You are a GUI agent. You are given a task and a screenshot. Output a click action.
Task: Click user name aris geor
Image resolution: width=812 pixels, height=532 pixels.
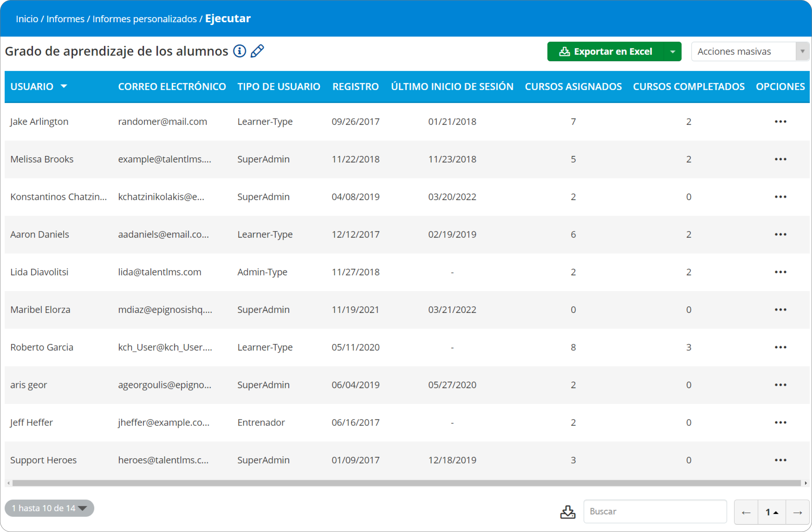29,385
